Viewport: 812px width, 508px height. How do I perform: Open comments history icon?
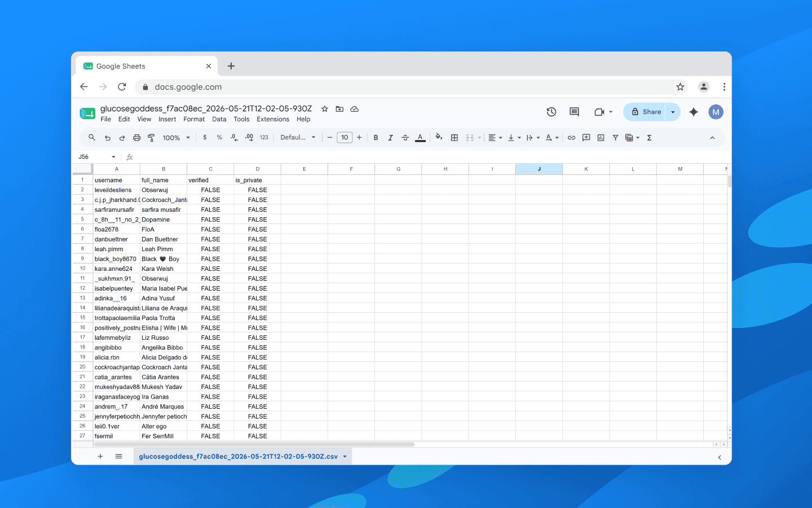574,112
